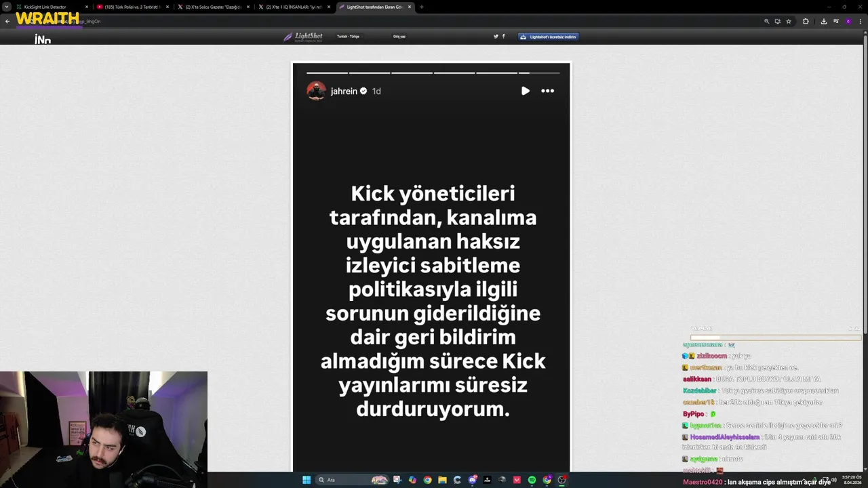Open the Discord taskbar icon
The height and width of the screenshot is (488, 868).
click(x=472, y=480)
